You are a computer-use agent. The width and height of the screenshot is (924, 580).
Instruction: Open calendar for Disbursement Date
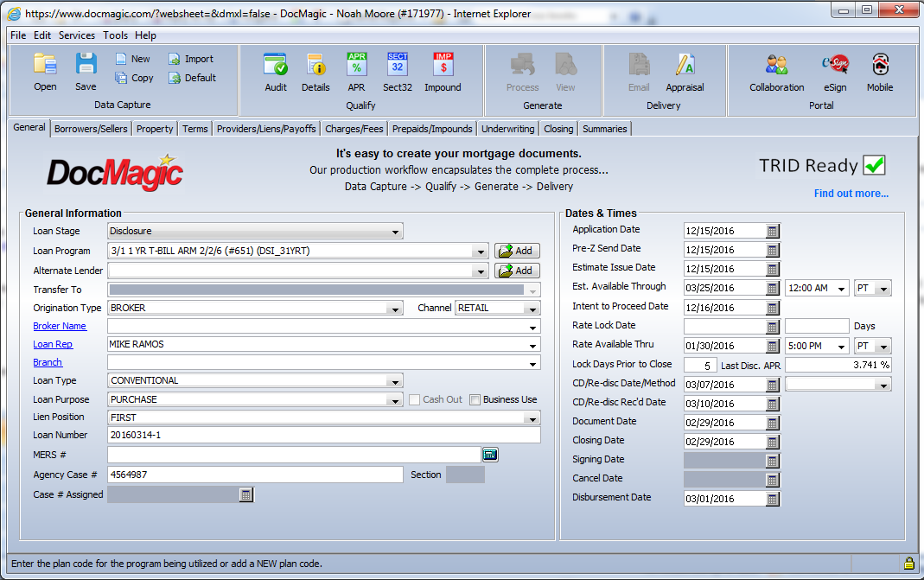coord(773,500)
